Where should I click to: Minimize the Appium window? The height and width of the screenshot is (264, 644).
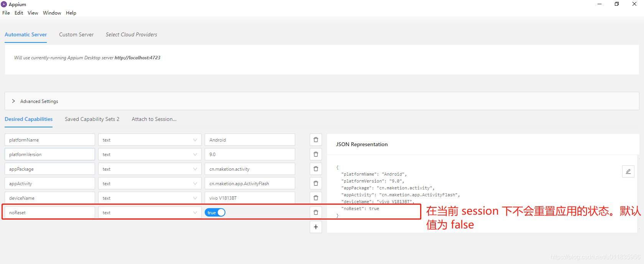coord(600,4)
